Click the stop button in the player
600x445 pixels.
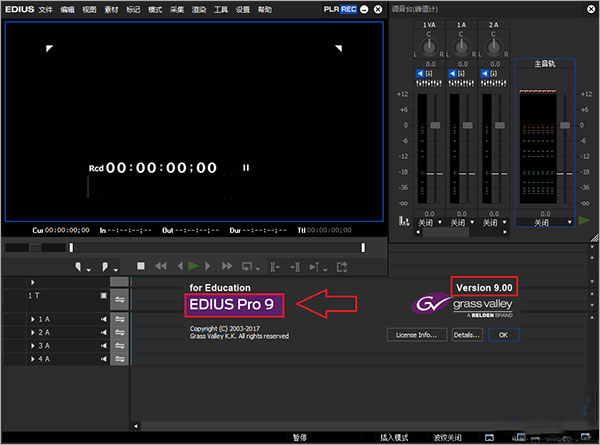click(x=141, y=266)
